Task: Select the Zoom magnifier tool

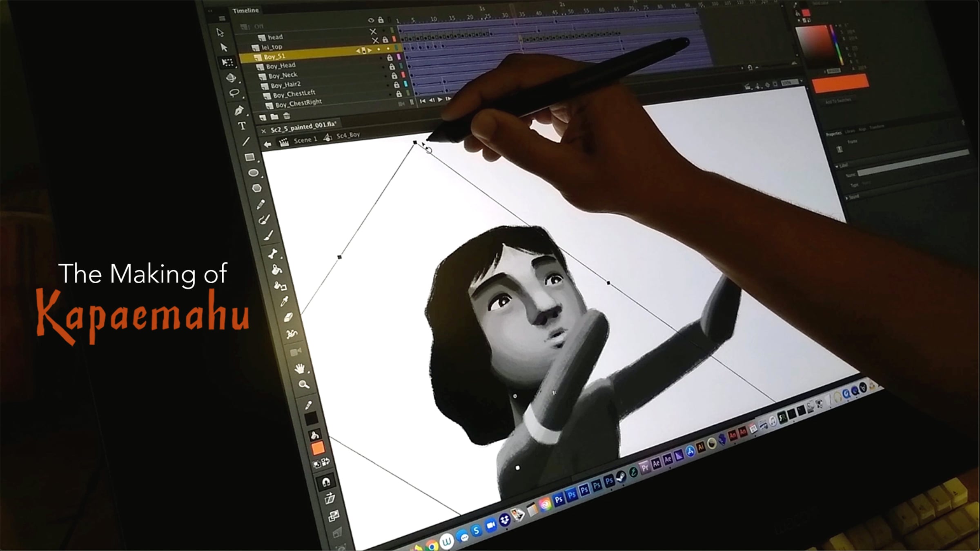Action: coord(304,384)
